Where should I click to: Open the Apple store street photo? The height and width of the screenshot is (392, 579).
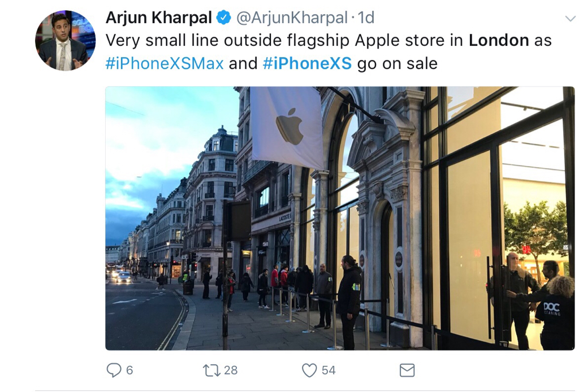coord(340,218)
